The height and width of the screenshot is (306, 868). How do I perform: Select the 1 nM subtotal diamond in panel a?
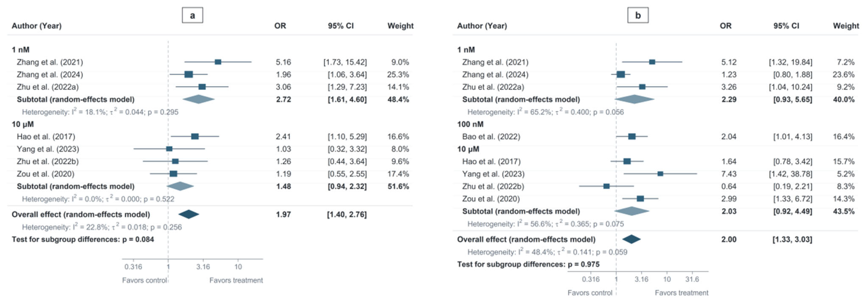click(198, 99)
